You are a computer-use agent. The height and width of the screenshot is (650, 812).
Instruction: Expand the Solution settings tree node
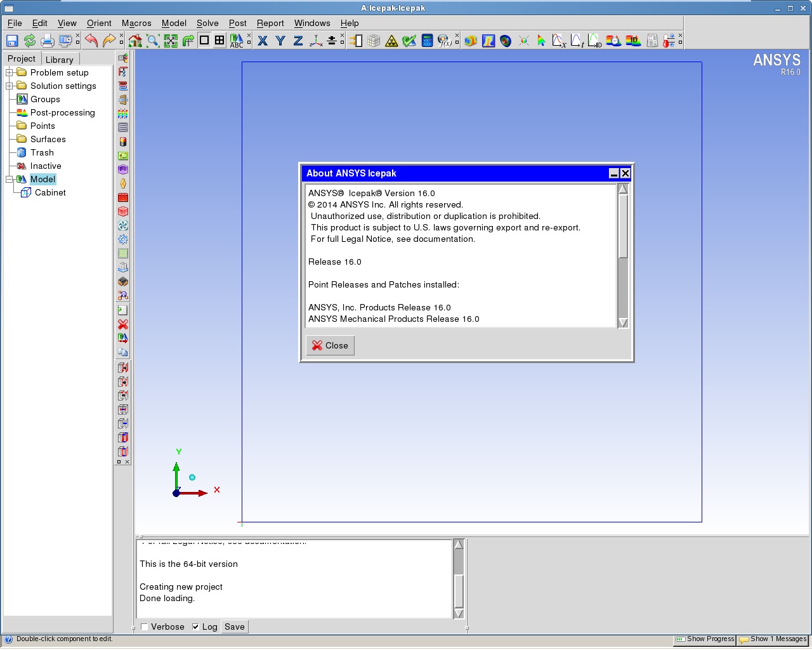(10, 86)
